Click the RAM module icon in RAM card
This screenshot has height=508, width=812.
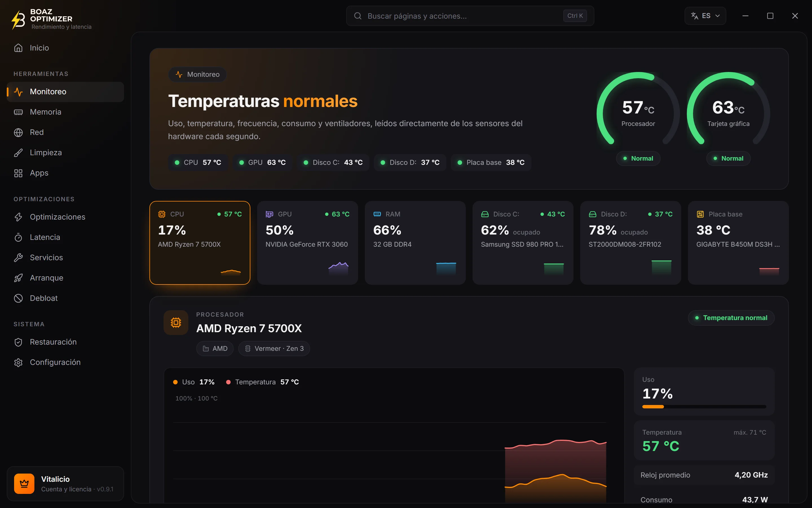tap(377, 214)
